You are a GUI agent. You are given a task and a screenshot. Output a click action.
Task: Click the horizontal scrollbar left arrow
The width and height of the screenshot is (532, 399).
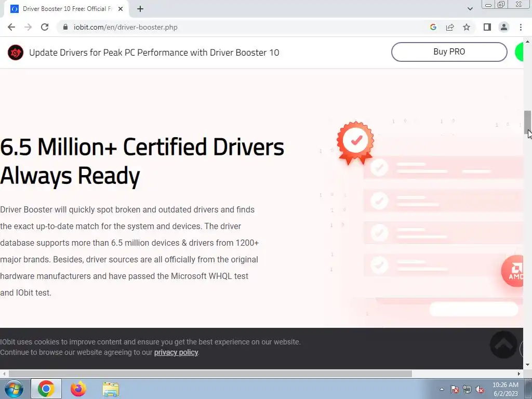(x=4, y=374)
